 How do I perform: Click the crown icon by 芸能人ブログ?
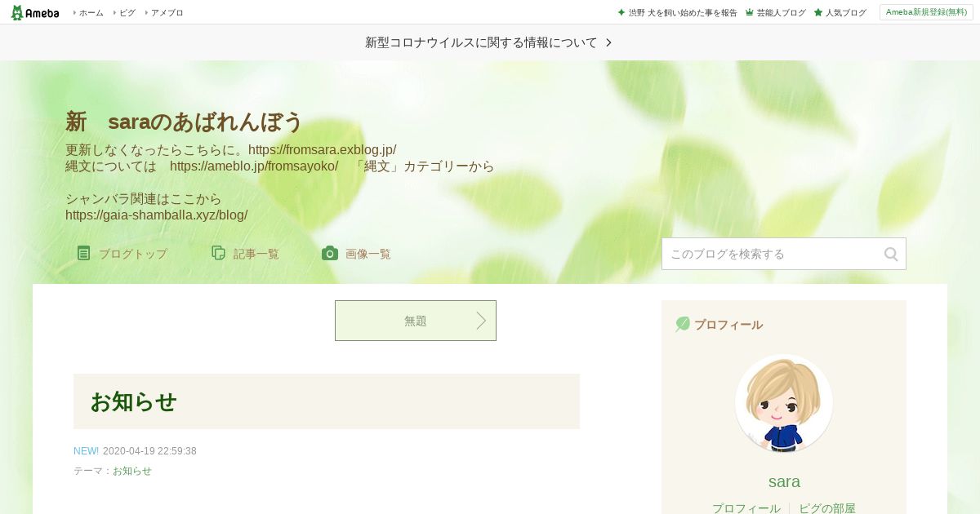click(749, 13)
